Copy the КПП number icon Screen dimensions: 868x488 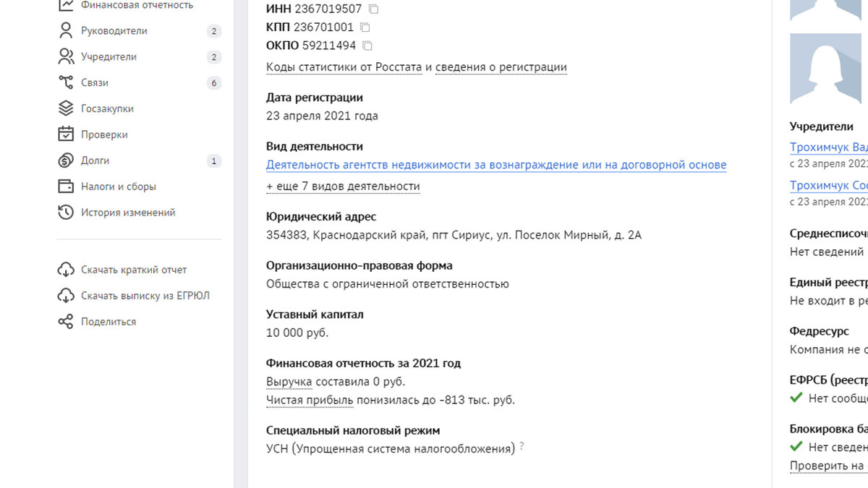pos(365,27)
